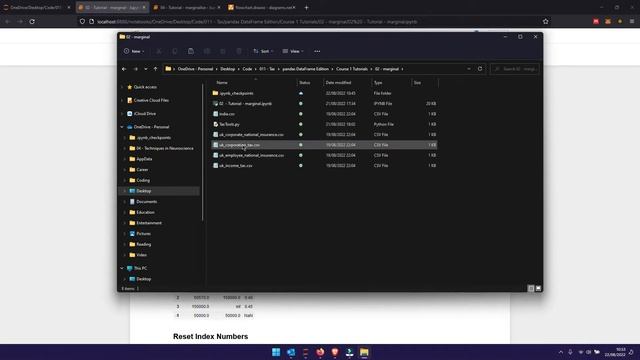Open Firefox from the taskbar
This screenshot has width=640, height=360.
coord(320,352)
